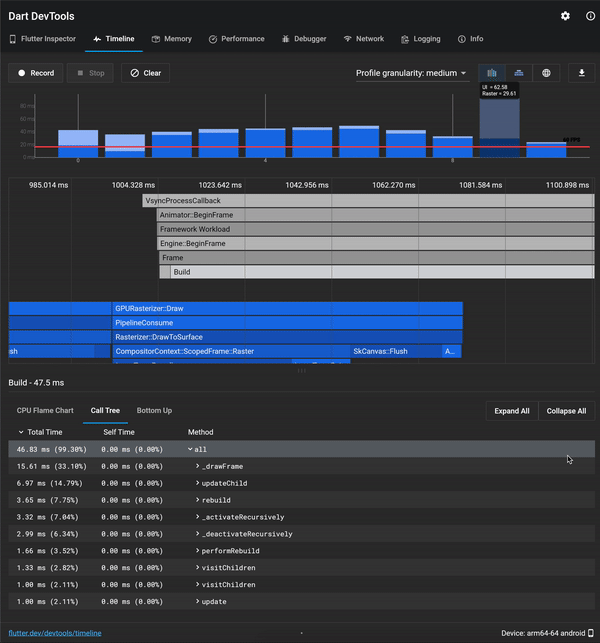The height and width of the screenshot is (643, 600).
Task: Clear the timeline with Clear button
Action: (x=146, y=73)
